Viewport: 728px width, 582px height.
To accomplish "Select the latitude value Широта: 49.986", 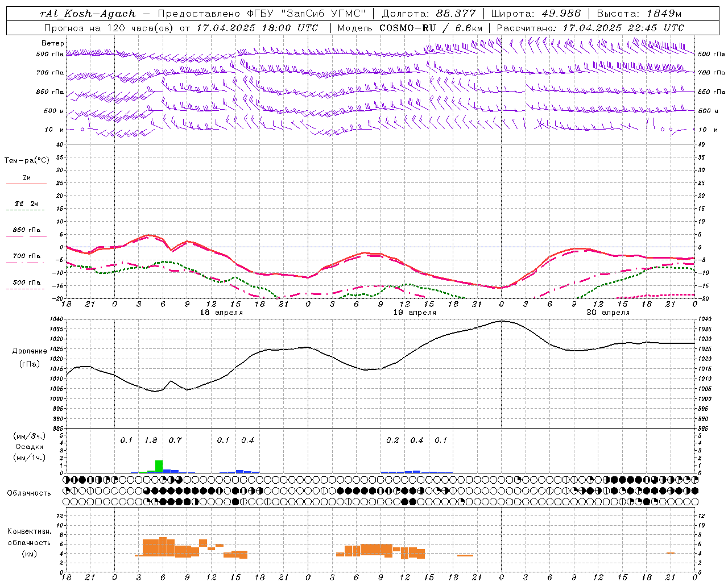I will pyautogui.click(x=536, y=14).
